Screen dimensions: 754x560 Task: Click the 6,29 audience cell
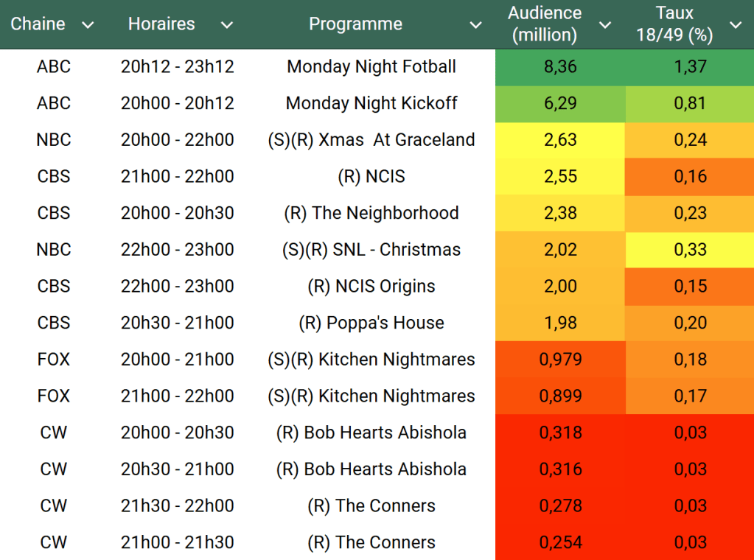(x=560, y=104)
